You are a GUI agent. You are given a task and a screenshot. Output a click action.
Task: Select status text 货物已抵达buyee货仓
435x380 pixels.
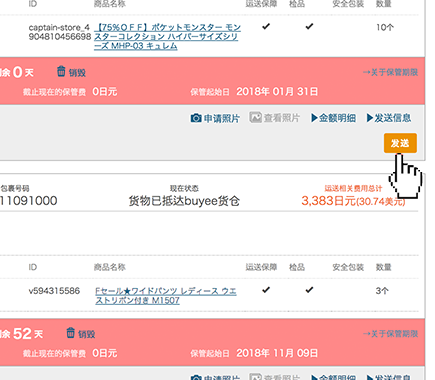(x=184, y=201)
